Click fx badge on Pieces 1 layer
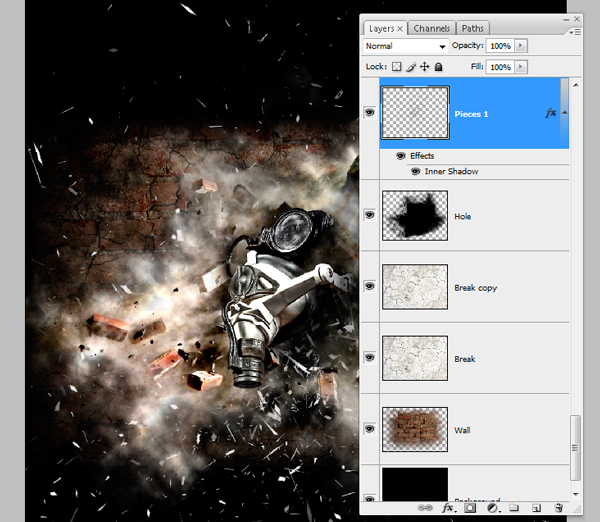The width and height of the screenshot is (600, 522). [550, 113]
